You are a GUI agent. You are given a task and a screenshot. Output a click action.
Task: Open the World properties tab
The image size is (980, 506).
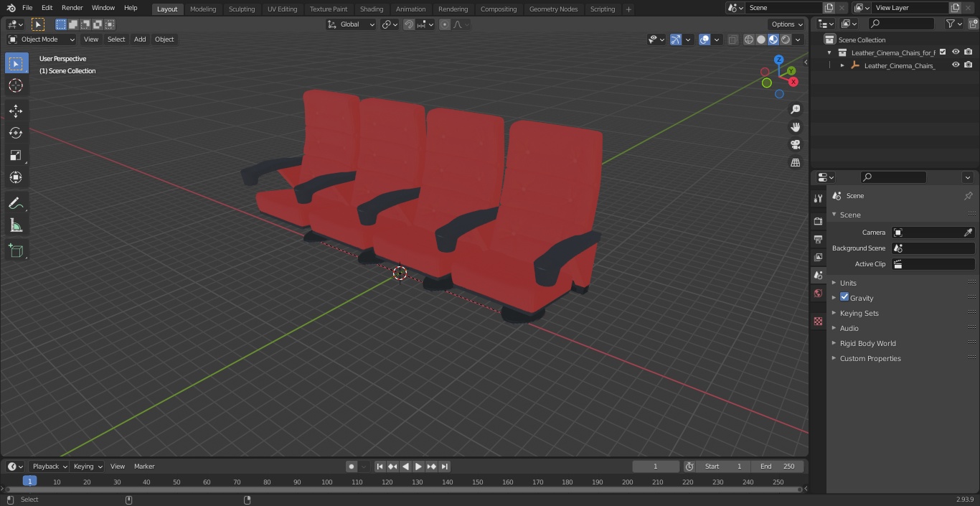[818, 293]
